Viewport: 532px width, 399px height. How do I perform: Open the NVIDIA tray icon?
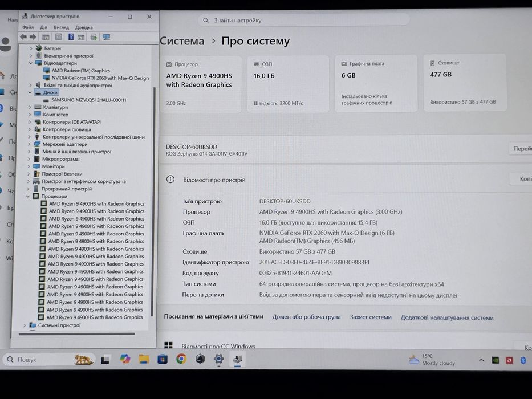[496, 360]
